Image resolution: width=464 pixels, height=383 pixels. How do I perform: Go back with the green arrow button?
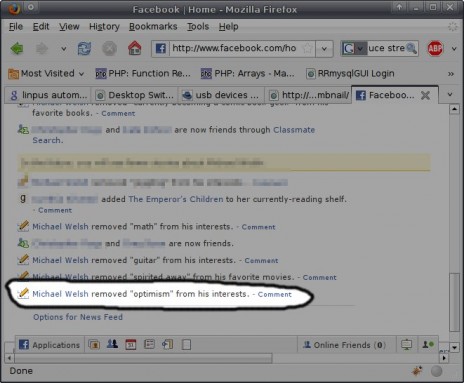click(x=17, y=49)
